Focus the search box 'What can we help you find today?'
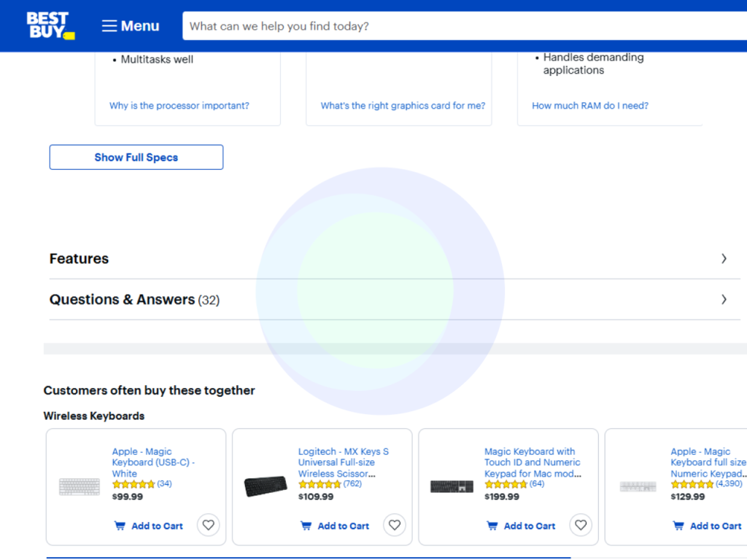The image size is (747, 560). [465, 26]
